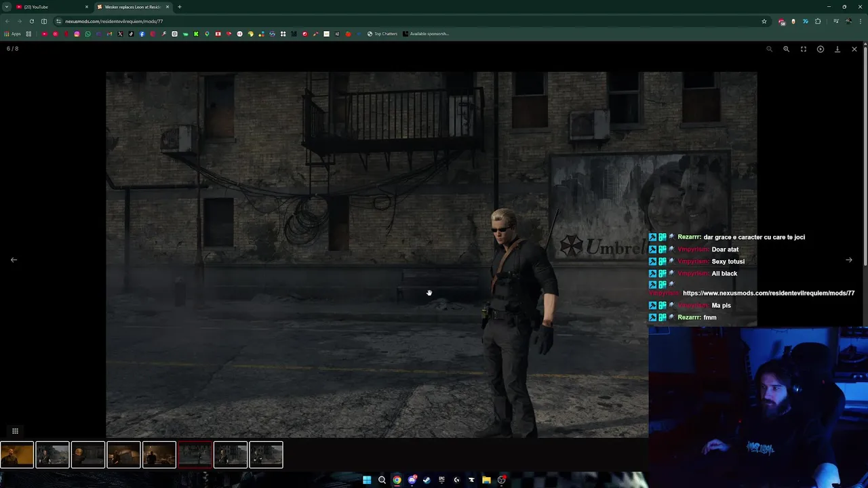Open the X (Twitter) bookmark
The image size is (868, 488).
click(120, 34)
